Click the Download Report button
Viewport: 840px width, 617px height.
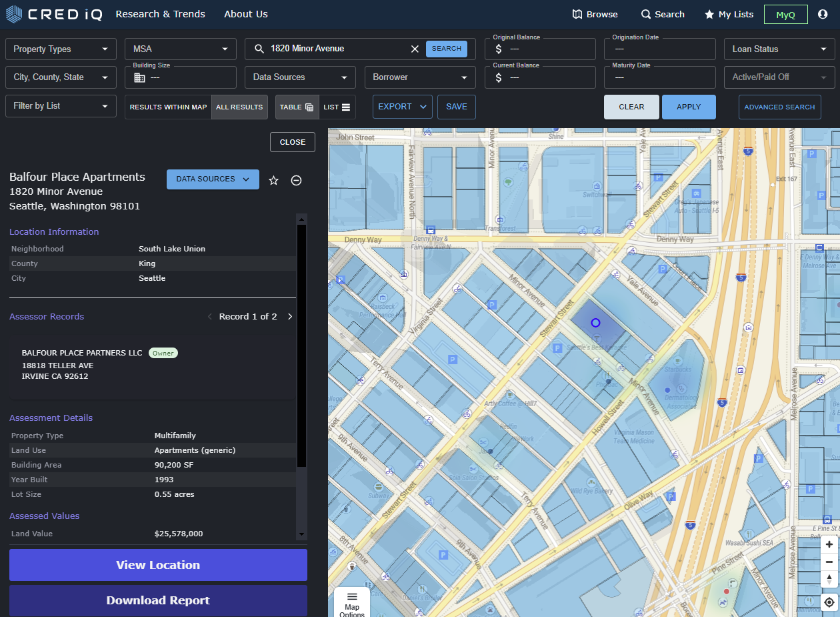click(x=158, y=600)
